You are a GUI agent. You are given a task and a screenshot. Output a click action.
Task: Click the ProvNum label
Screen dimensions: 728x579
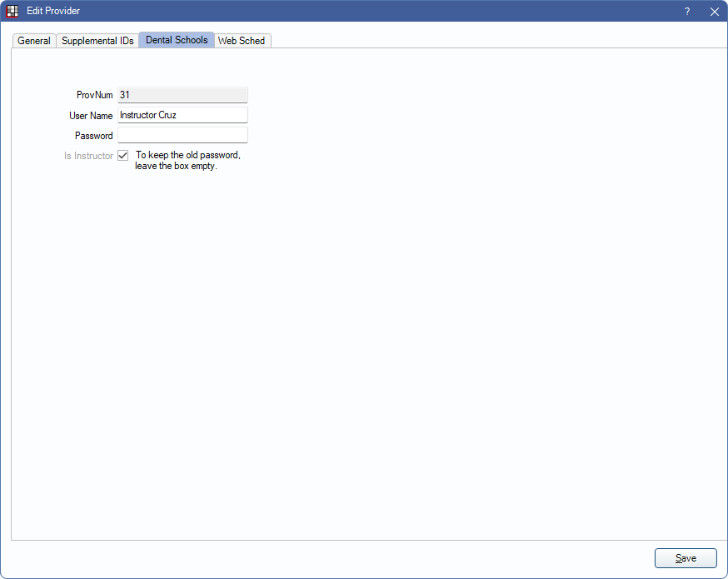point(94,96)
